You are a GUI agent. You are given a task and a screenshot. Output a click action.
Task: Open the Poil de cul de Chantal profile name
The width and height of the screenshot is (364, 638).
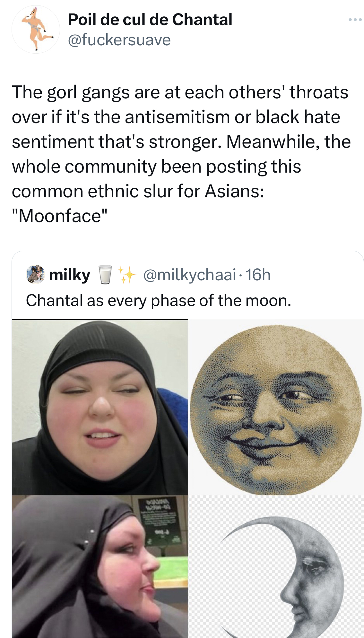click(150, 20)
